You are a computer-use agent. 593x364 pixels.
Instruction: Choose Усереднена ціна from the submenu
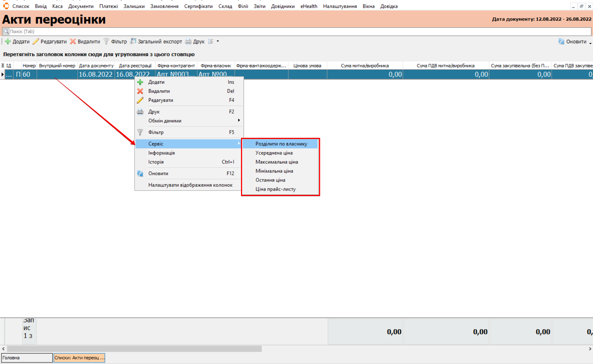(x=274, y=153)
